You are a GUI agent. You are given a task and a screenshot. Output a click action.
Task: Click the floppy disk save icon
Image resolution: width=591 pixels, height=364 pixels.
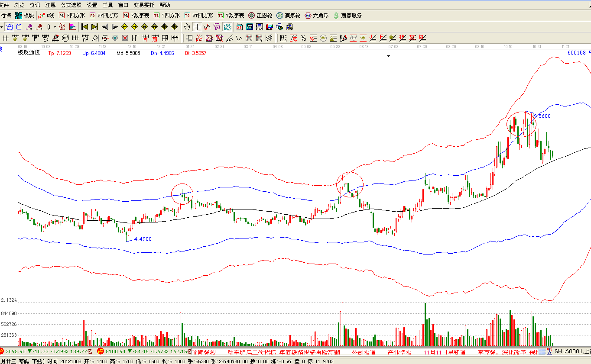[x=270, y=27]
